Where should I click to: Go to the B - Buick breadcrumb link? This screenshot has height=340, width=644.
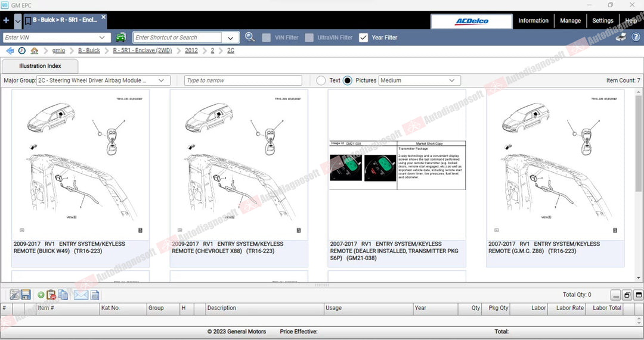[x=89, y=51]
